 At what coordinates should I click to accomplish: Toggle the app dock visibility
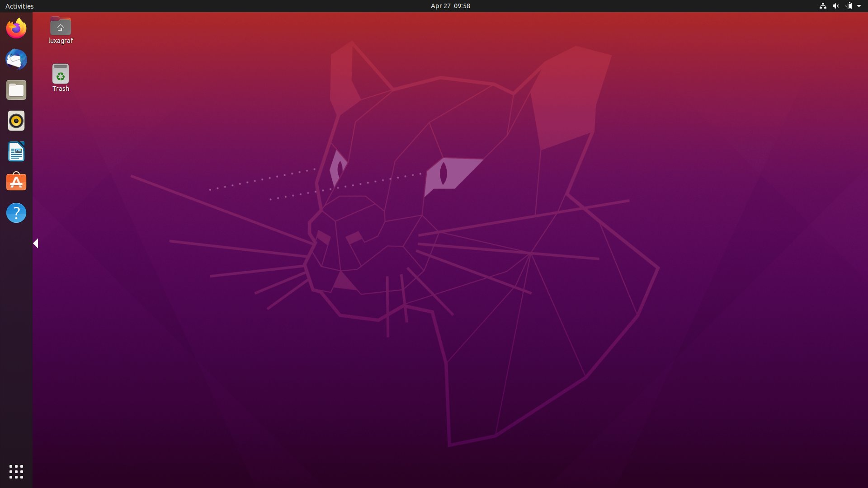(35, 243)
